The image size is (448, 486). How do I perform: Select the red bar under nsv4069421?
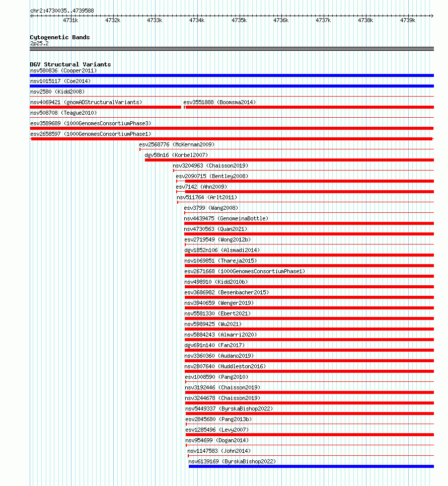105,107
